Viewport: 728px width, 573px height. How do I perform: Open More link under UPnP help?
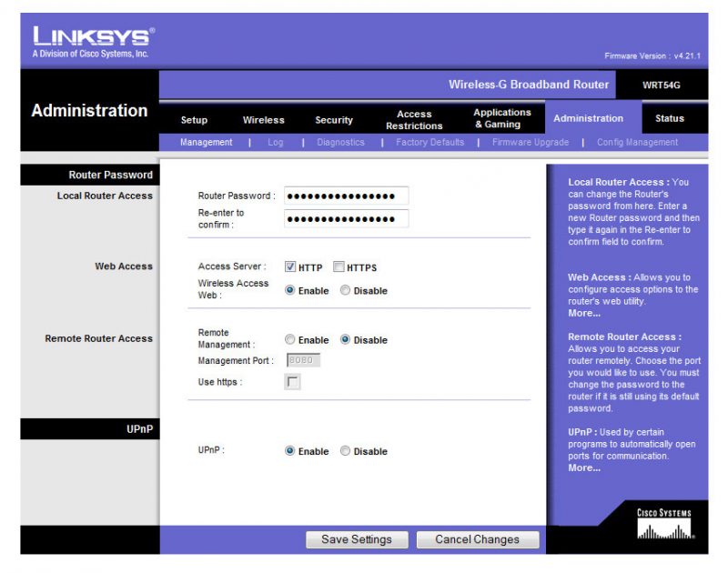point(584,467)
